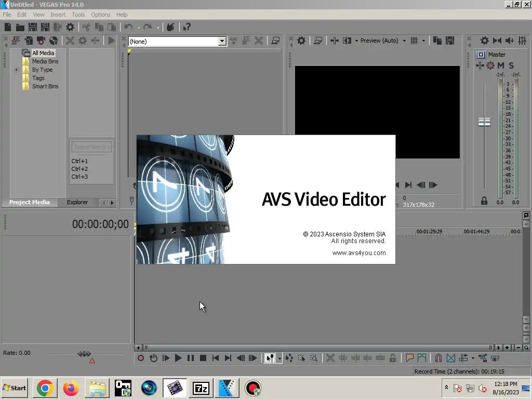Screen dimensions: 532x399
Task: Click Split Screen View icon in preview
Action: (347, 41)
